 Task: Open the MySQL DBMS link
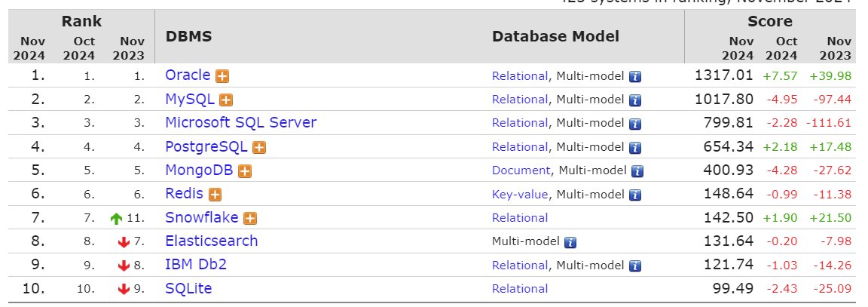[x=190, y=100]
